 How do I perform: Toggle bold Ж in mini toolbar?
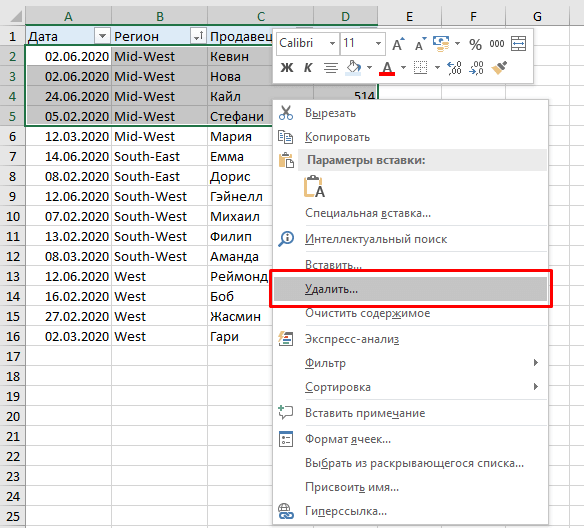point(287,68)
